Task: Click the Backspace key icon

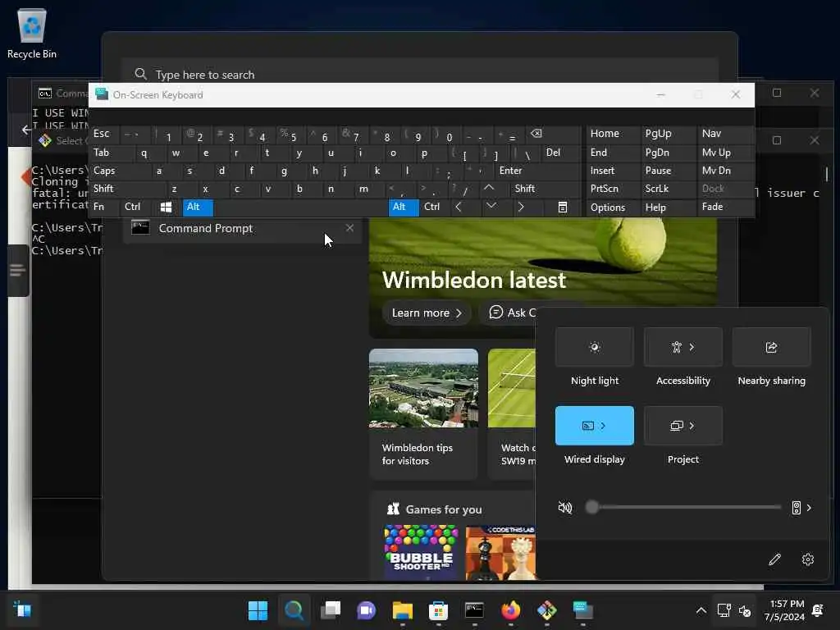Action: [552, 134]
